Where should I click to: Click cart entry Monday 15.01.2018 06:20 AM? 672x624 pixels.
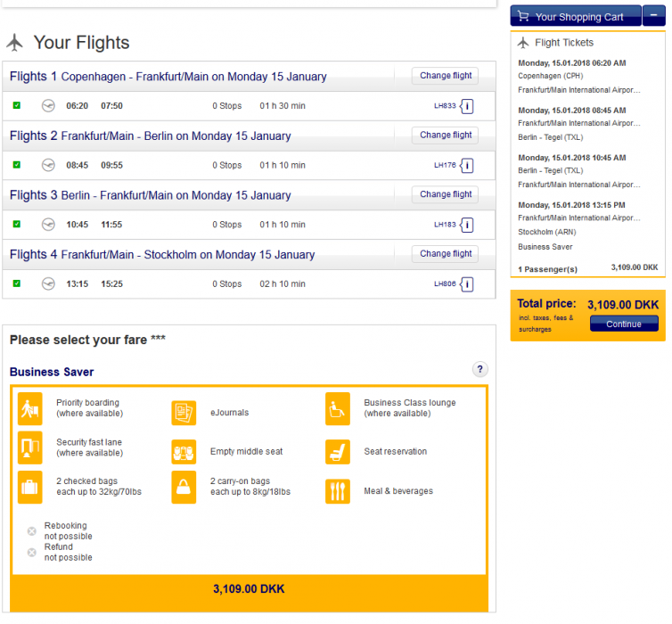(571, 63)
